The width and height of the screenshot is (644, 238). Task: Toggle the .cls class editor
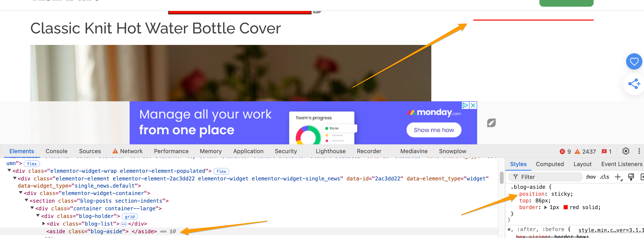(604, 177)
